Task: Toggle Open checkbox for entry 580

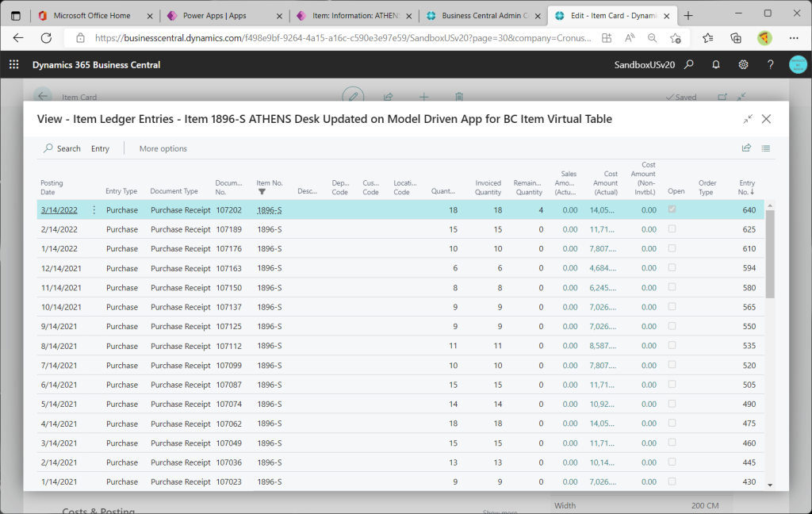Action: 672,287
